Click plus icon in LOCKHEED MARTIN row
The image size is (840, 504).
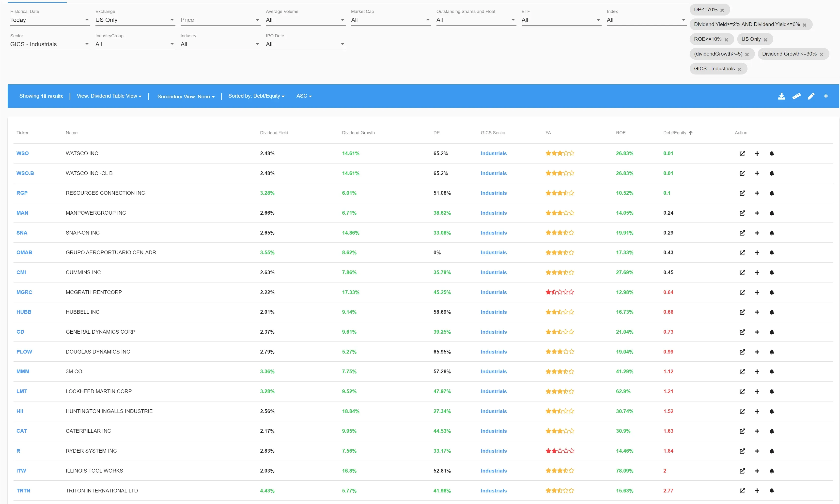757,391
